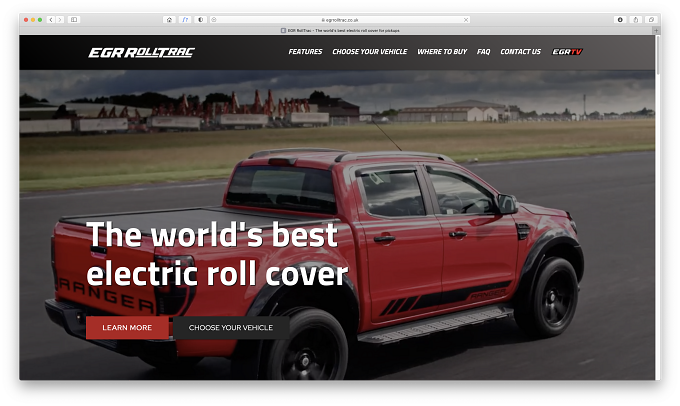Open Choose Your Vehicle in navigation
Viewport: 680px width, 406px height.
click(x=370, y=52)
